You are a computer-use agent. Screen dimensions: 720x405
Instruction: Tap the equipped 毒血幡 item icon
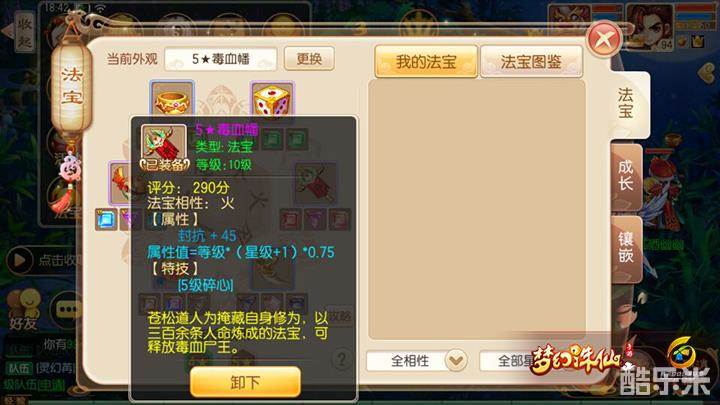164,146
